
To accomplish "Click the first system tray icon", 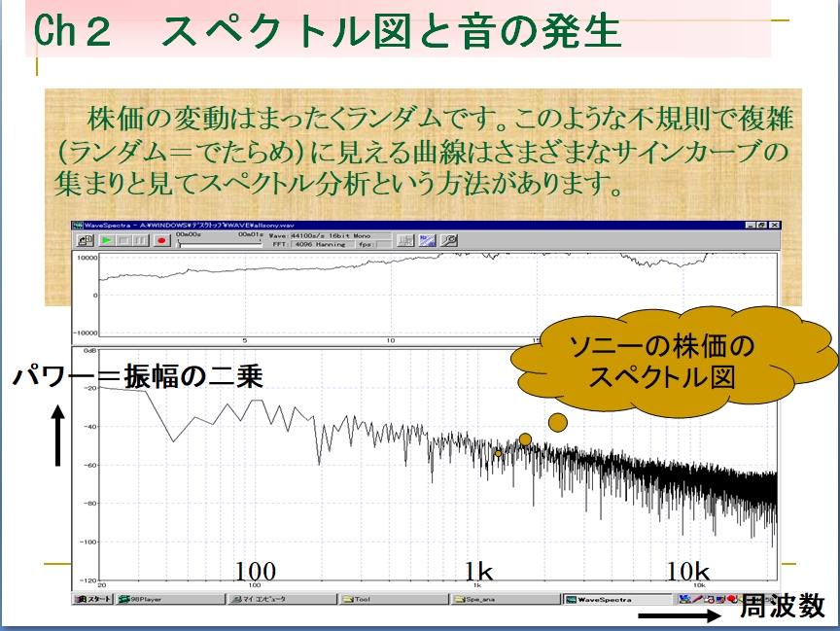I will tap(685, 600).
